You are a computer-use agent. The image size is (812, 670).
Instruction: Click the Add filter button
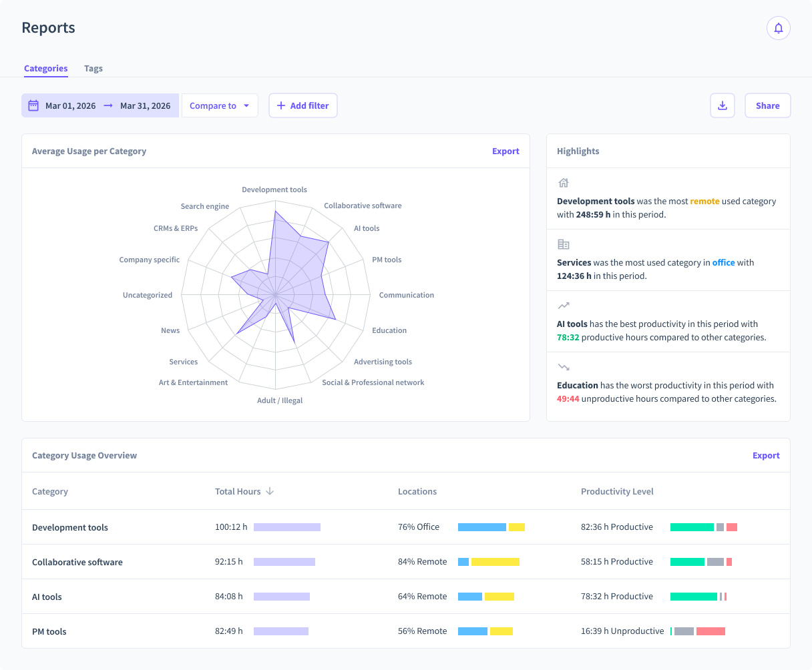(303, 105)
